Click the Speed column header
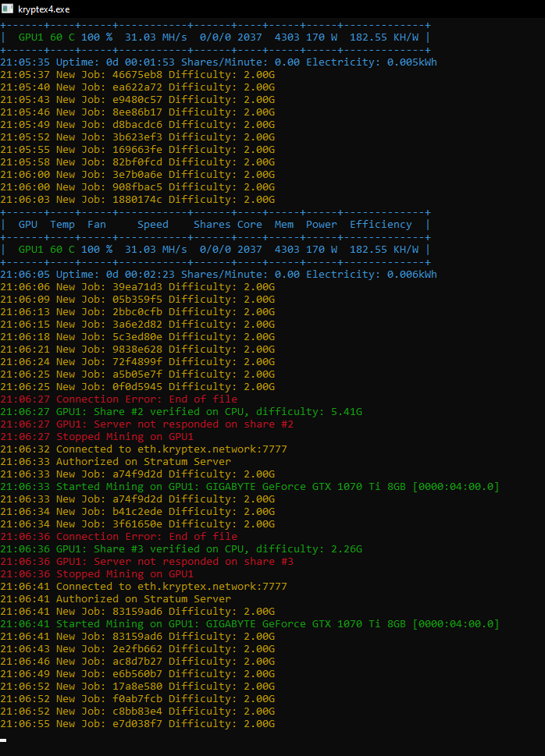This screenshot has height=756, width=545. click(x=152, y=225)
